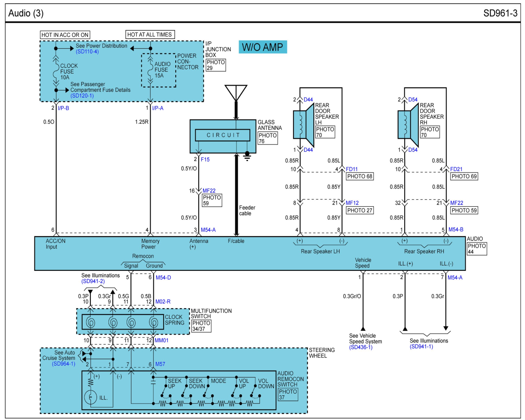Click the antenna symbol above the glass antenna
This screenshot has width=525, height=420.
point(236,93)
